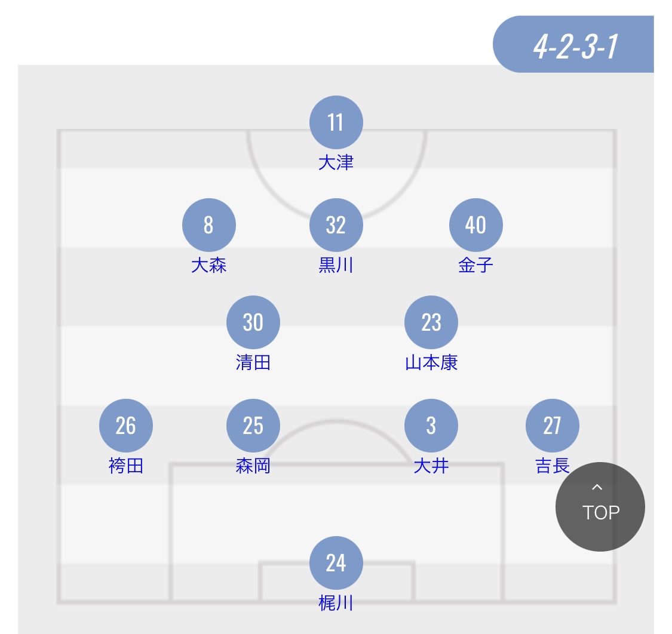Jump back with the TOP button
This screenshot has height=634, width=672.
coord(600,507)
